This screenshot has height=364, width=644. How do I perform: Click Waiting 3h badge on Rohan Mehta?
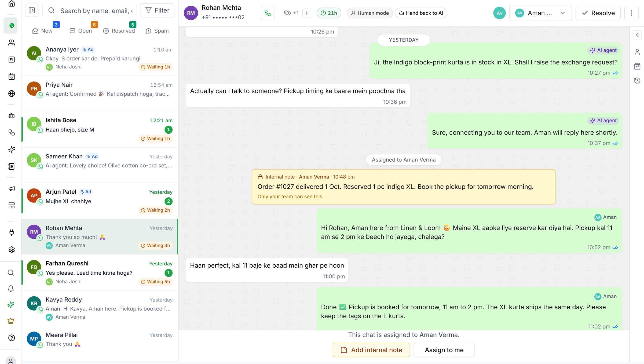point(155,245)
